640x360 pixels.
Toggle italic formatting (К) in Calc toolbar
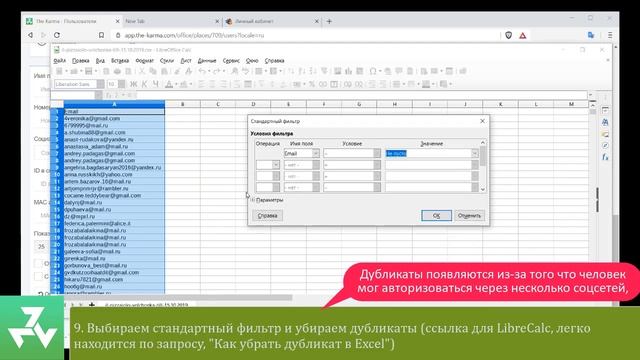click(x=144, y=84)
